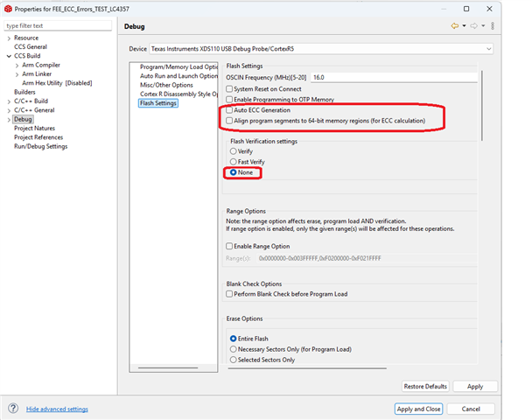Click the help question mark icon
The height and width of the screenshot is (420, 532).
tap(13, 409)
